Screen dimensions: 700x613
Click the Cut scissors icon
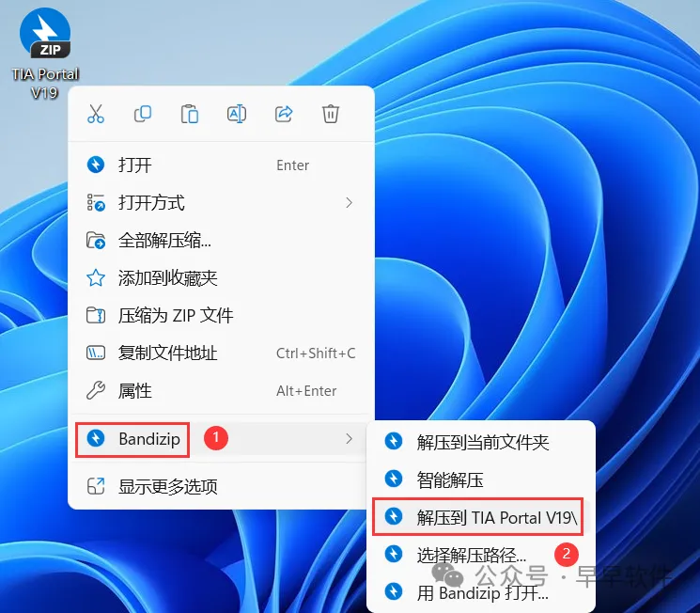point(96,114)
